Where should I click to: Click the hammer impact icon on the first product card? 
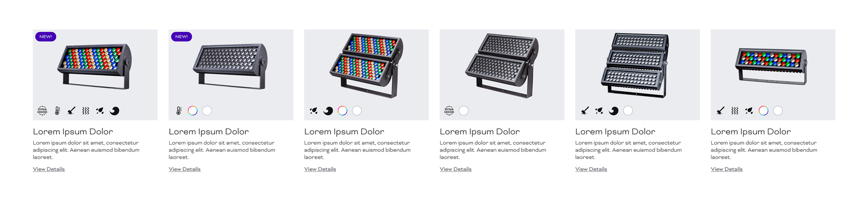click(71, 110)
